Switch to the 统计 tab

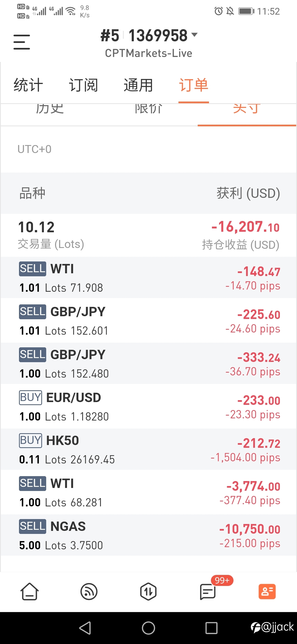click(x=28, y=85)
